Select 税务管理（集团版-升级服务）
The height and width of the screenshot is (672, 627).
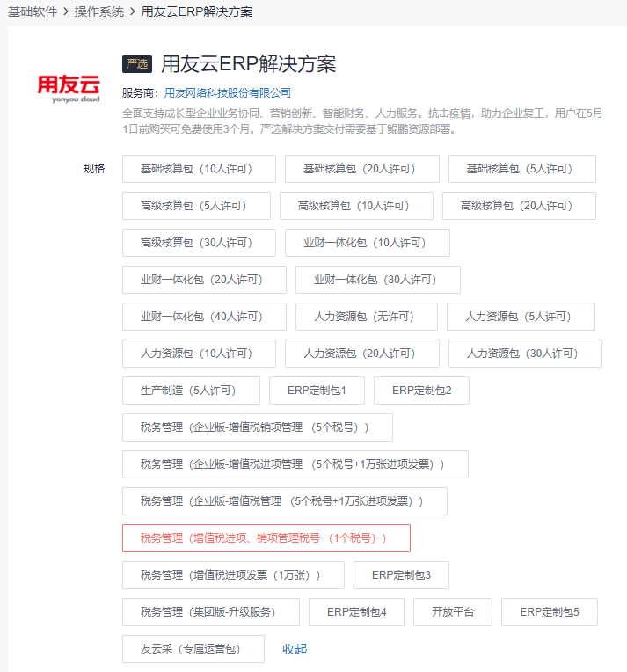[x=211, y=612]
